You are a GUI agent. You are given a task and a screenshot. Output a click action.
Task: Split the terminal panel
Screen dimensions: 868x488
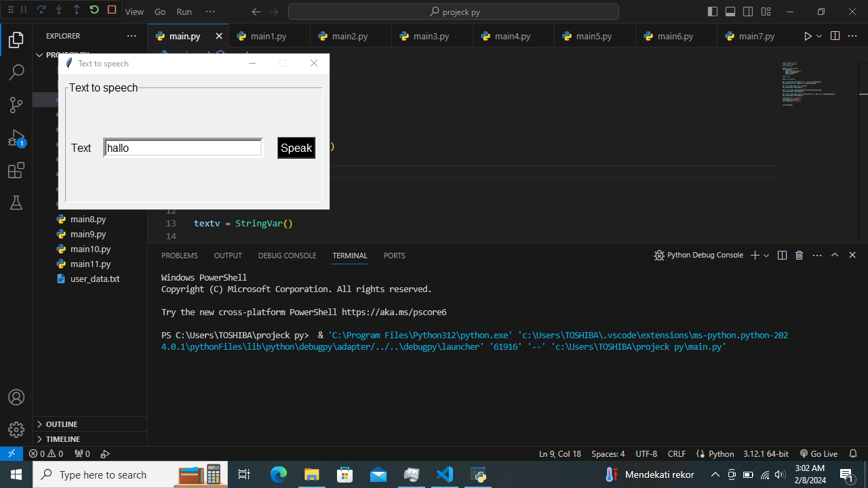pos(782,256)
